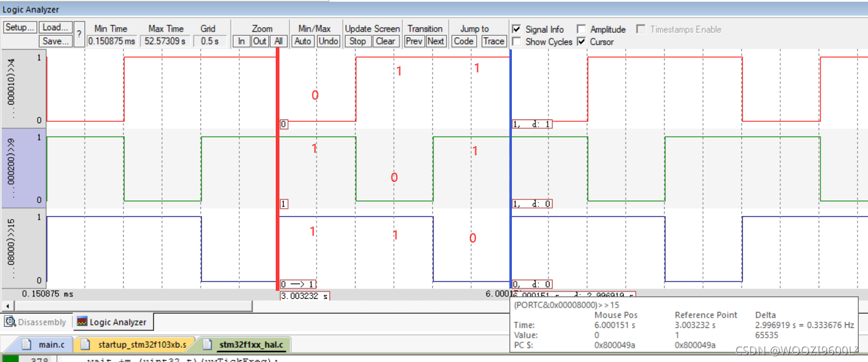Zoom Out on the waveform
This screenshot has width=868, height=362.
click(260, 41)
